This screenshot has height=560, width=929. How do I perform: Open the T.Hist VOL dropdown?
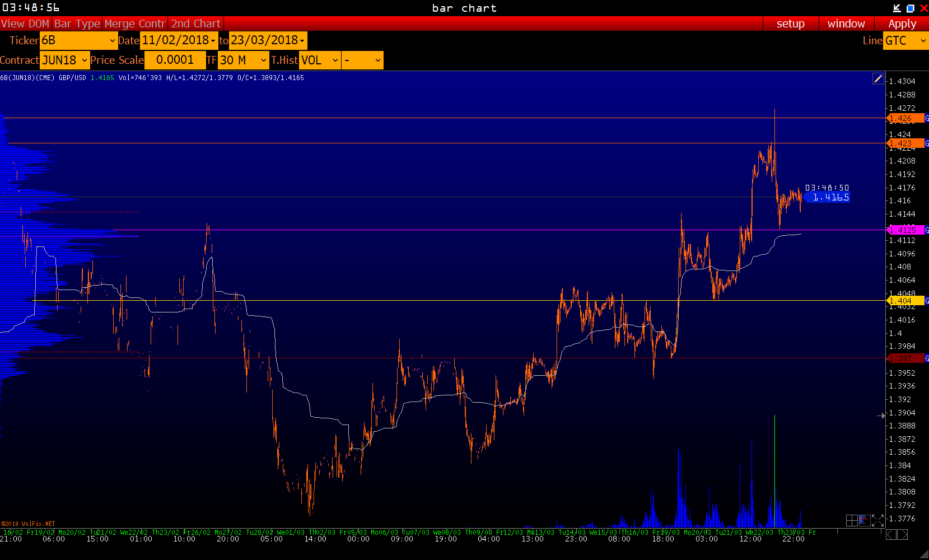tap(320, 60)
